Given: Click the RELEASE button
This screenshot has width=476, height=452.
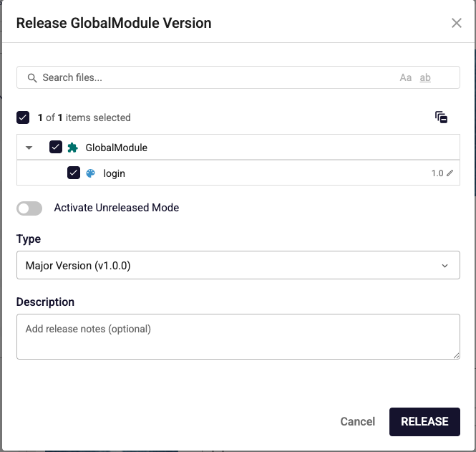Looking at the screenshot, I should (x=424, y=422).
